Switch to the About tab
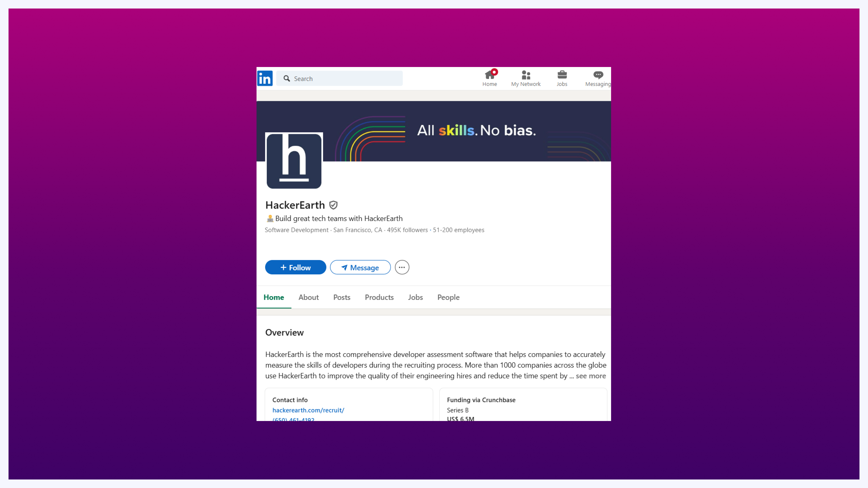 (308, 297)
